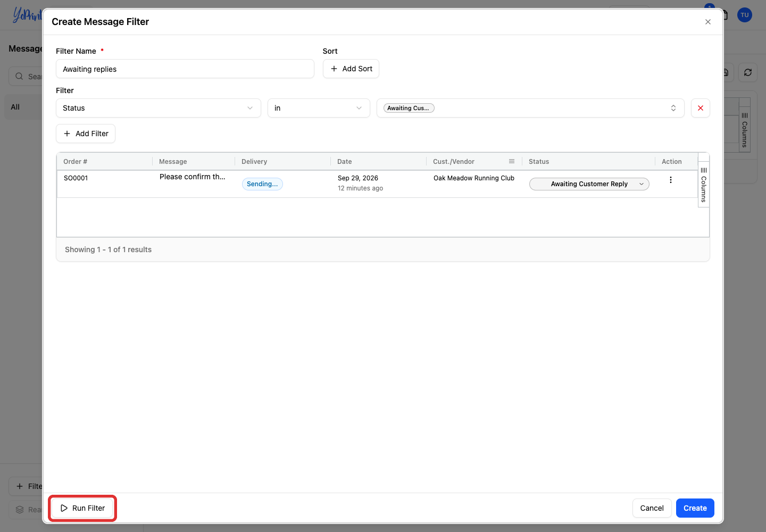Open the 'in' operator dropdown
The image size is (766, 532).
pyautogui.click(x=319, y=108)
